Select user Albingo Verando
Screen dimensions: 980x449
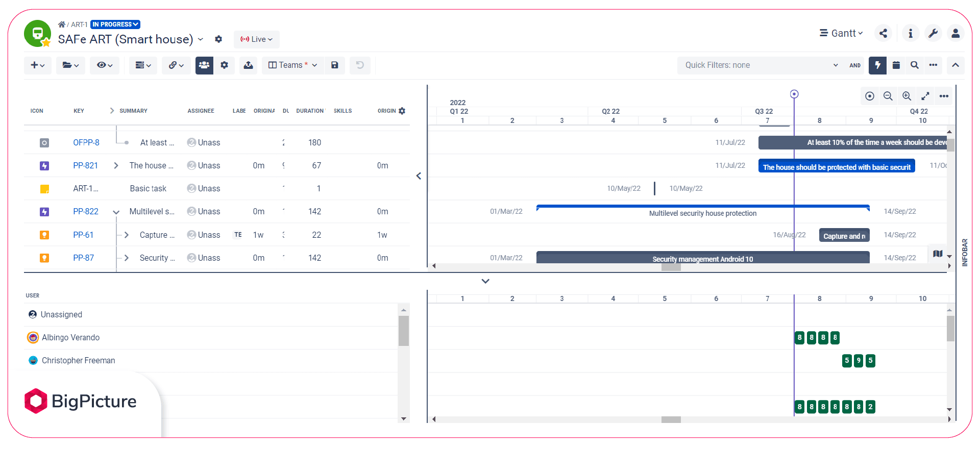tap(210, 338)
